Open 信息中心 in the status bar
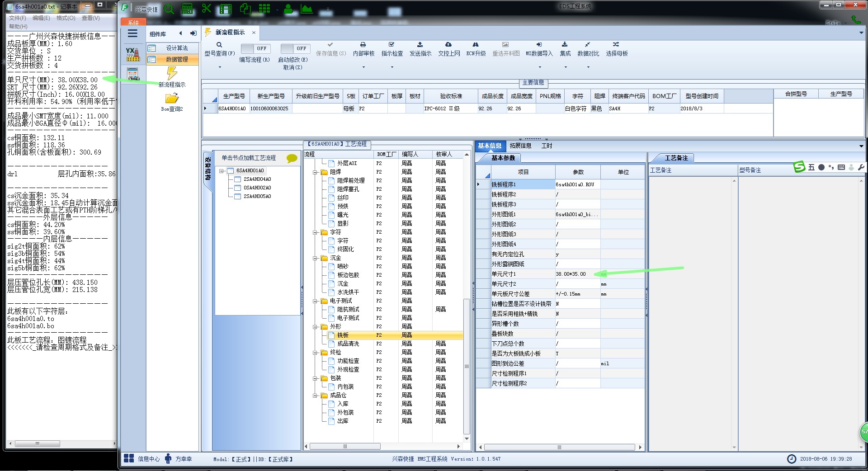This screenshot has height=471, width=868. 142,459
